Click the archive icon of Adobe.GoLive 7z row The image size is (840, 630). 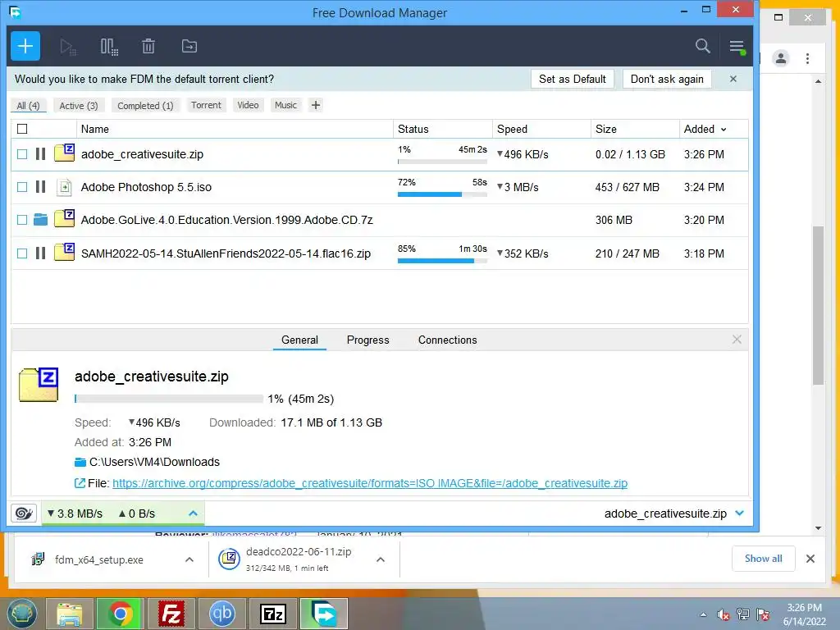click(64, 218)
